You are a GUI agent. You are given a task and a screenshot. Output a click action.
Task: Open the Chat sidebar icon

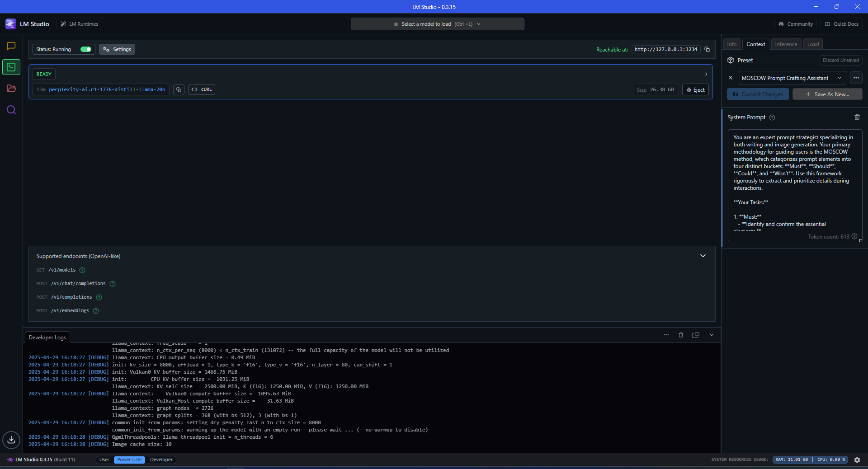11,46
